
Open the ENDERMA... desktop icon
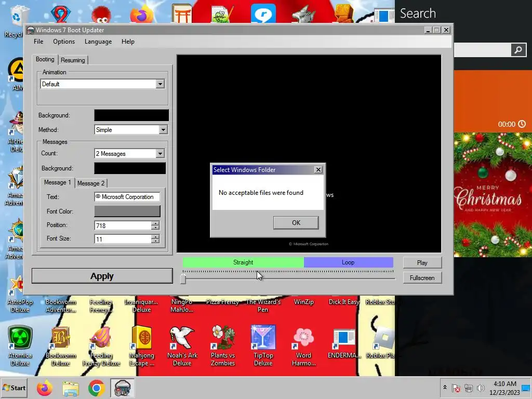click(x=344, y=343)
